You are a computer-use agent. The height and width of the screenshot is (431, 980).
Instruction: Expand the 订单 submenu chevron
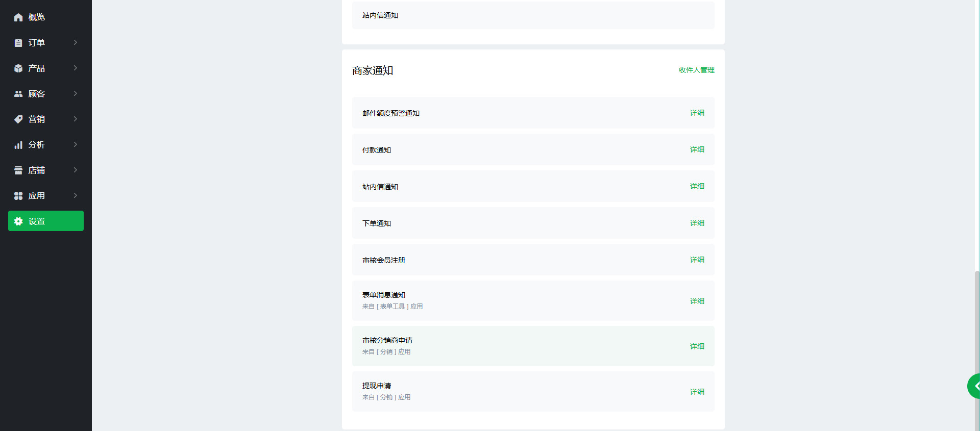click(76, 42)
